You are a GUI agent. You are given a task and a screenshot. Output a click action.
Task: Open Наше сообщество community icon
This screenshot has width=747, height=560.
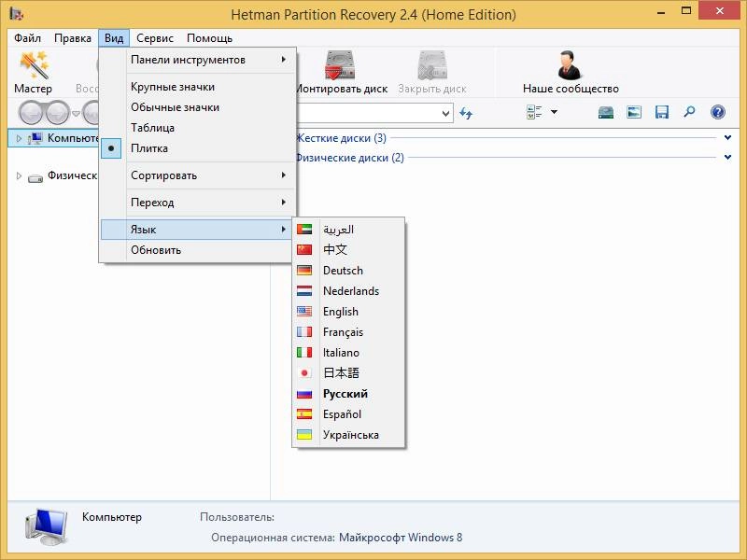[570, 64]
